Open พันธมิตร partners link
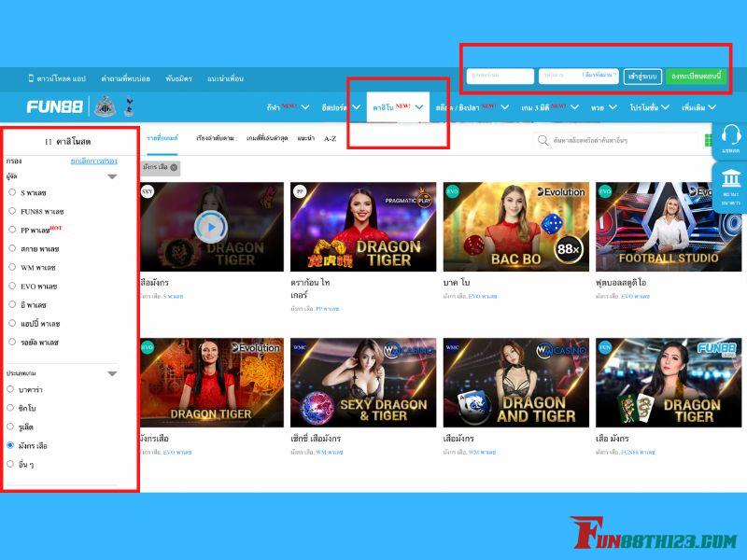Image resolution: width=747 pixels, height=560 pixels. click(178, 78)
